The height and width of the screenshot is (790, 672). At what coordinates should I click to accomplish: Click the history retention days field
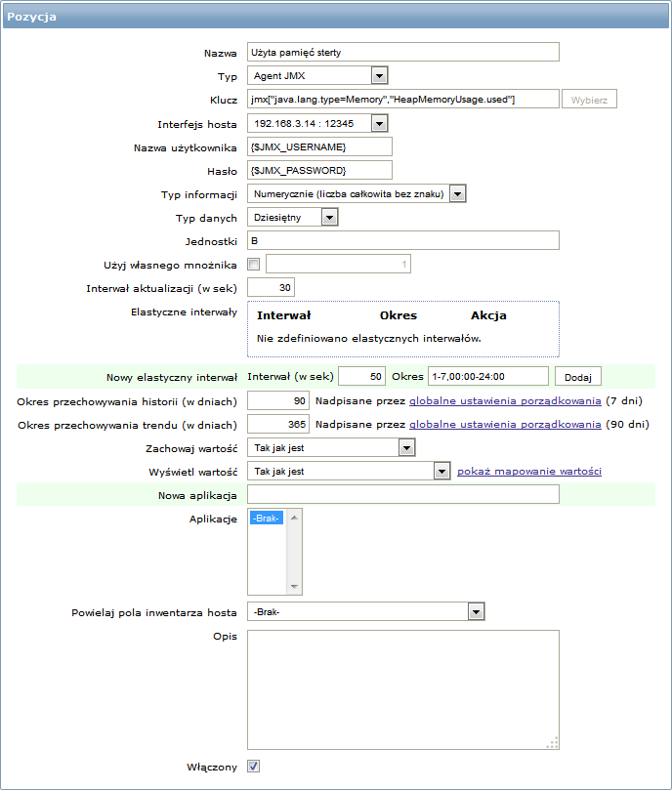277,401
